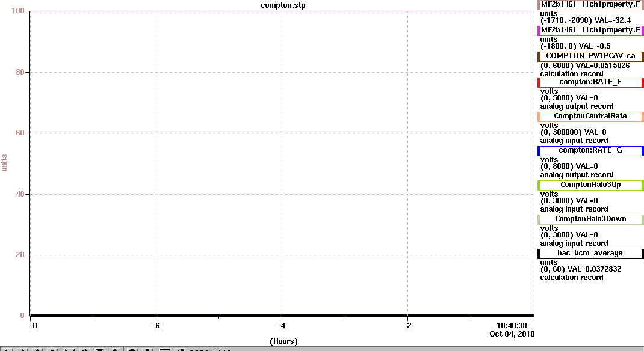Viewport: 644px width, 351px height.
Task: Select the compton:RATE_G legend entry
Action: tap(590, 151)
